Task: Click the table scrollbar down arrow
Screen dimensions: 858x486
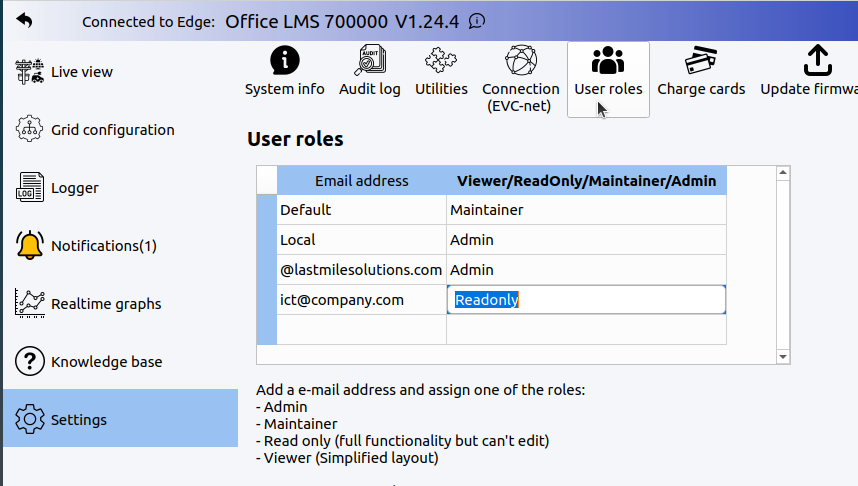Action: tap(783, 357)
